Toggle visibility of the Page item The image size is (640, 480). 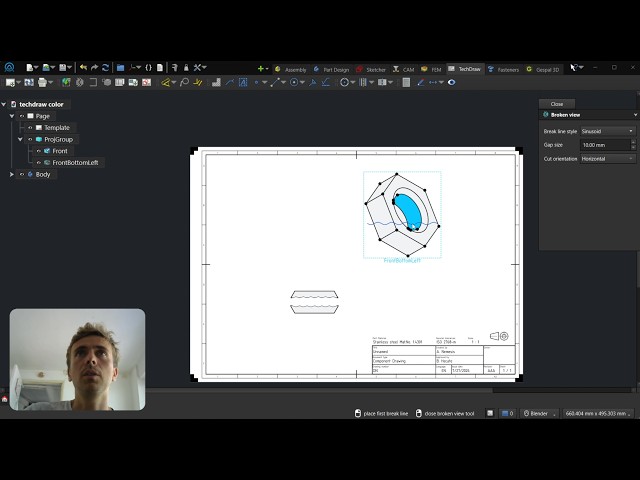pyautogui.click(x=22, y=116)
